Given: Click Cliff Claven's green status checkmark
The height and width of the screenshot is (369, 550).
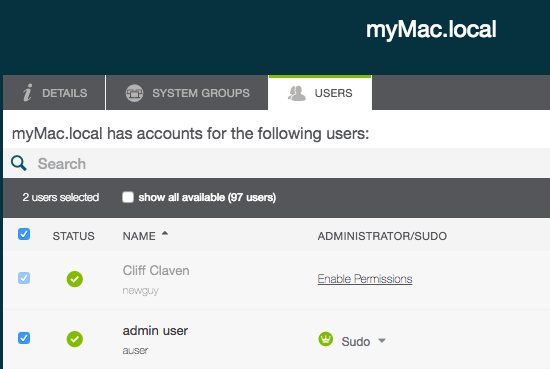Looking at the screenshot, I should (75, 279).
